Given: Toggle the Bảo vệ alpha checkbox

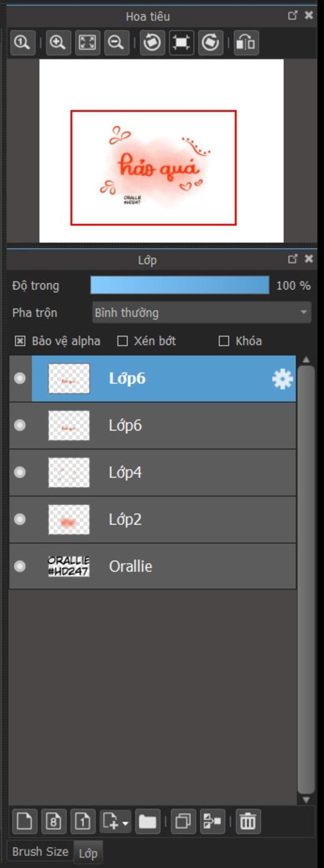Looking at the screenshot, I should click(x=20, y=341).
